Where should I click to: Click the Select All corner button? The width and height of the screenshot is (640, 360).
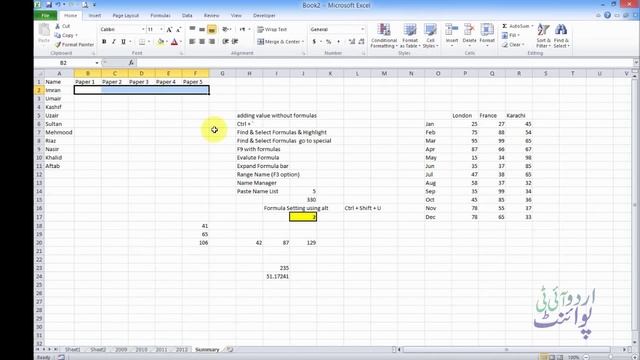(39, 73)
